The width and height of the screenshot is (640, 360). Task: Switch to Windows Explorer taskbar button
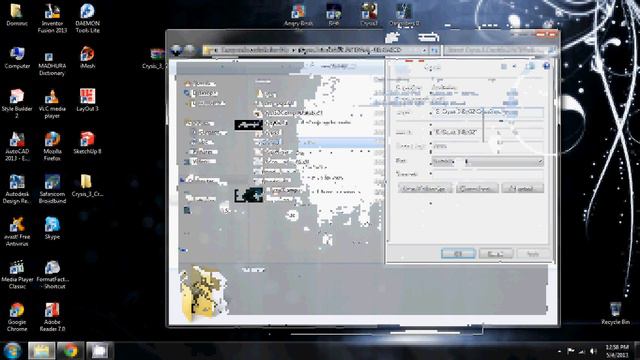[x=41, y=351]
